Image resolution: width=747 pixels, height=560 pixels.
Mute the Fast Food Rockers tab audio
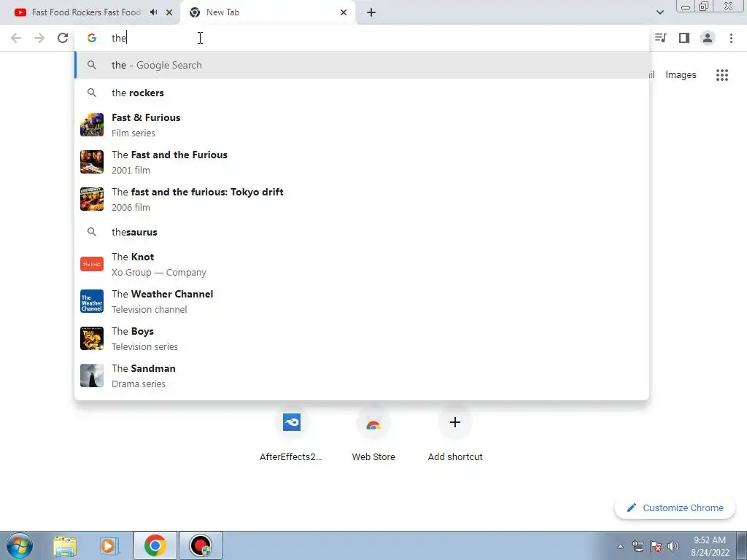(x=153, y=12)
